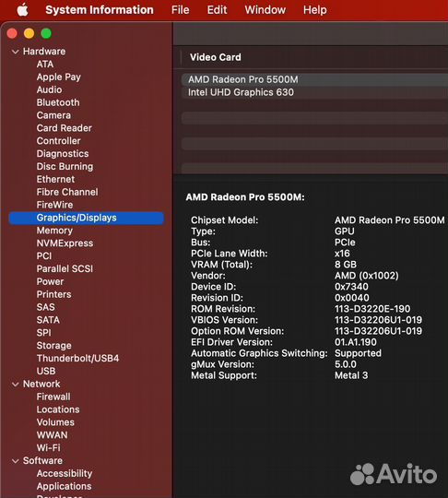Select Wi-Fi under Network
This screenshot has height=498, width=448.
[48, 448]
